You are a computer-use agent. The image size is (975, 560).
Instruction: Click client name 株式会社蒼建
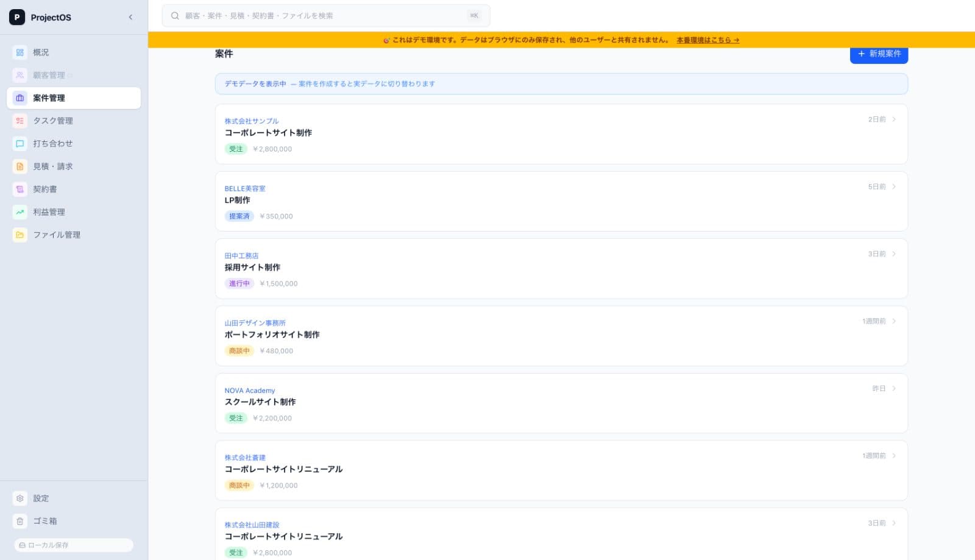(245, 458)
